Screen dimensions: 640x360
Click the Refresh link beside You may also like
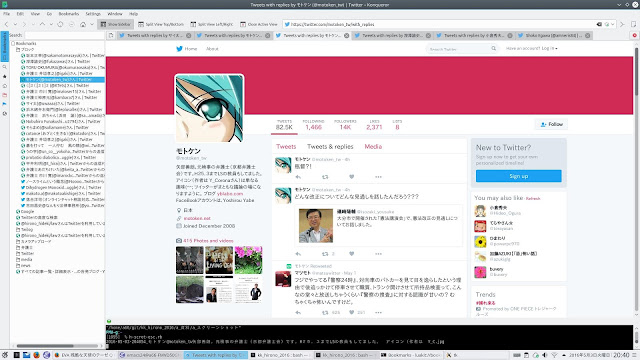point(533,199)
